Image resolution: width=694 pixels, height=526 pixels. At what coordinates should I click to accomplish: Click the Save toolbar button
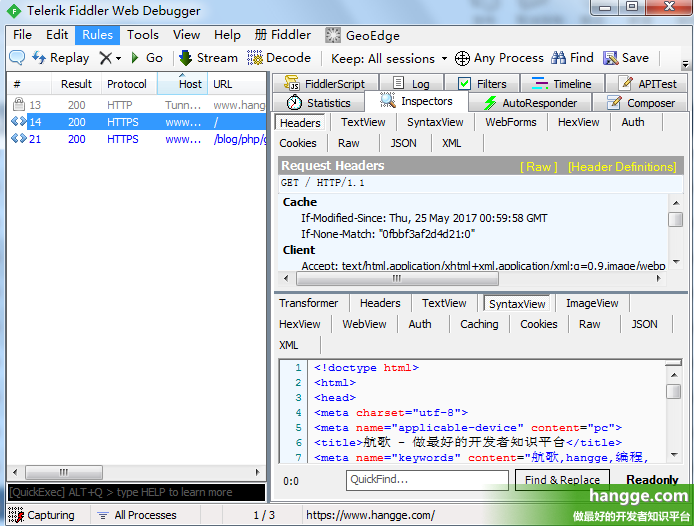click(x=626, y=58)
